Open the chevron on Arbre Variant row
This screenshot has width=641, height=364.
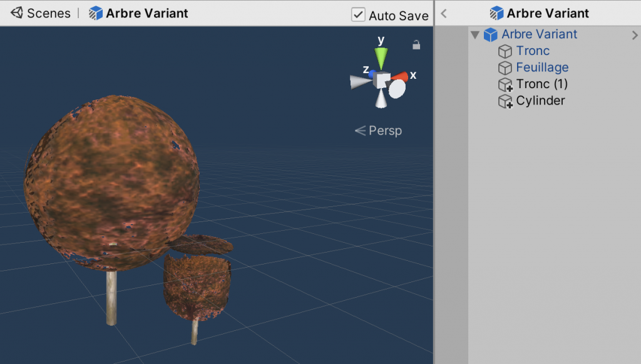click(x=634, y=35)
